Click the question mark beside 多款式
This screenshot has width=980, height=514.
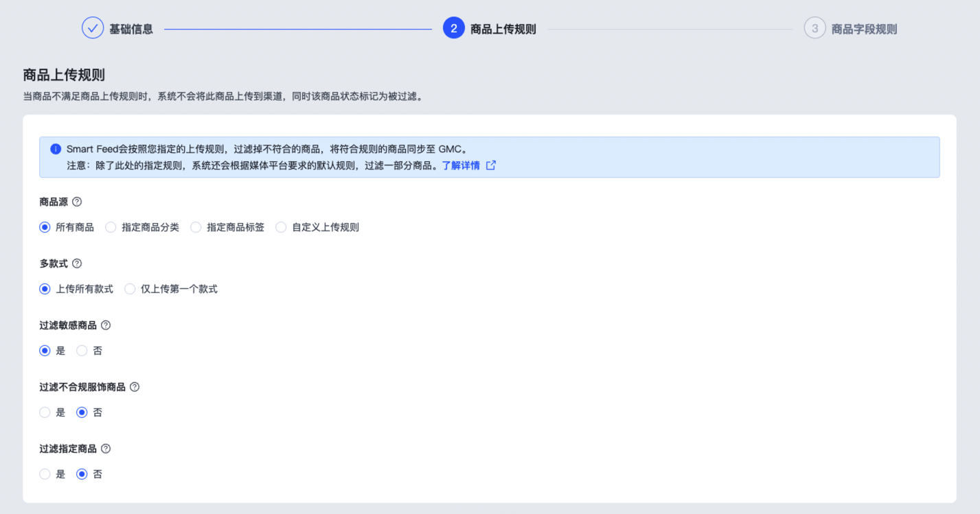77,263
